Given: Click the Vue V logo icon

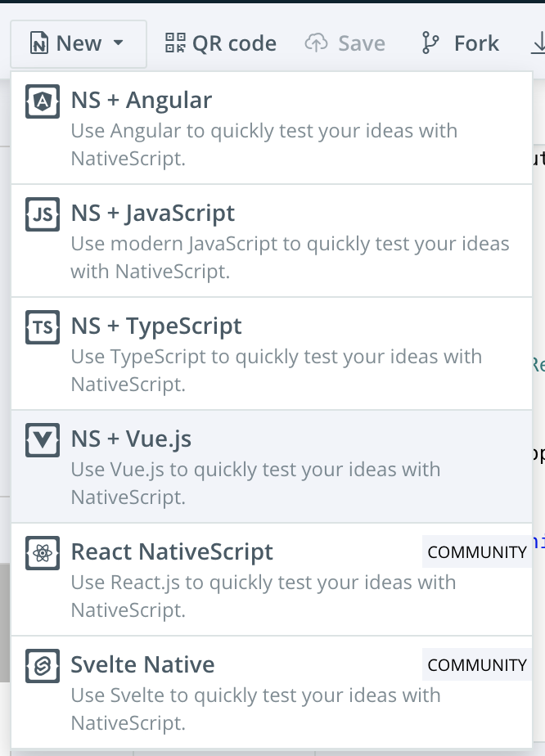Looking at the screenshot, I should pyautogui.click(x=43, y=440).
